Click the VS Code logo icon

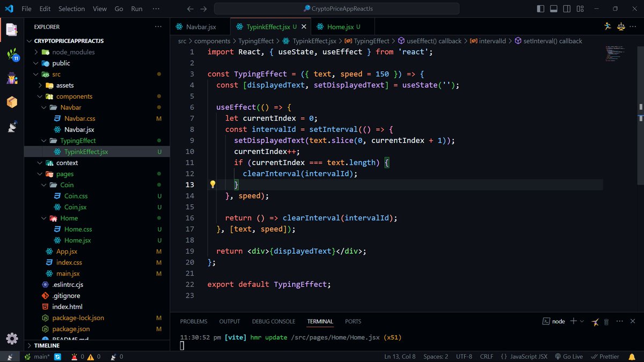tap(9, 9)
